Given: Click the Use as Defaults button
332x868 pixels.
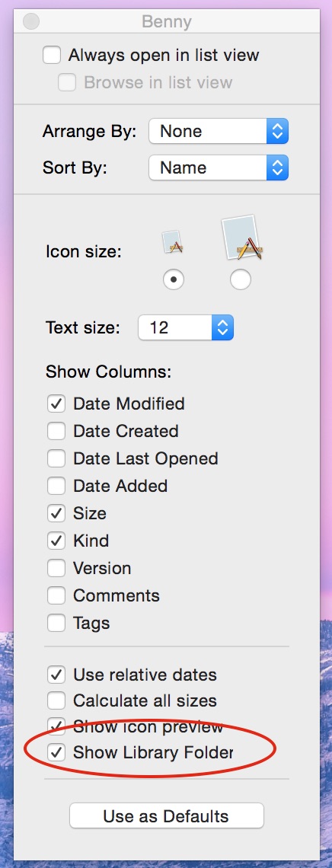Looking at the screenshot, I should pos(167,816).
